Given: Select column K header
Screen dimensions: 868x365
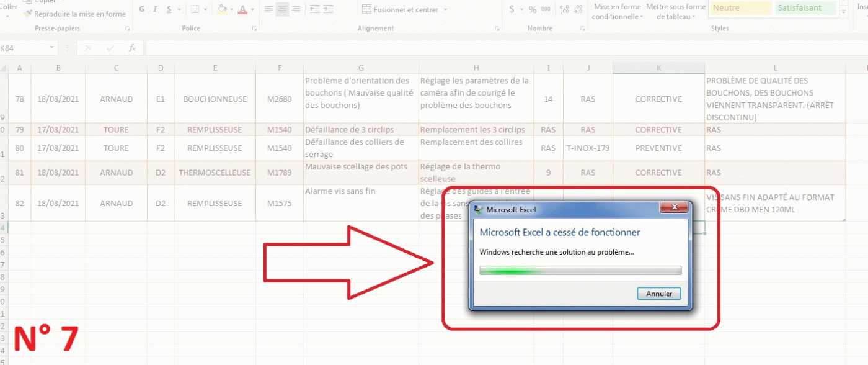Looking at the screenshot, I should coord(658,68).
